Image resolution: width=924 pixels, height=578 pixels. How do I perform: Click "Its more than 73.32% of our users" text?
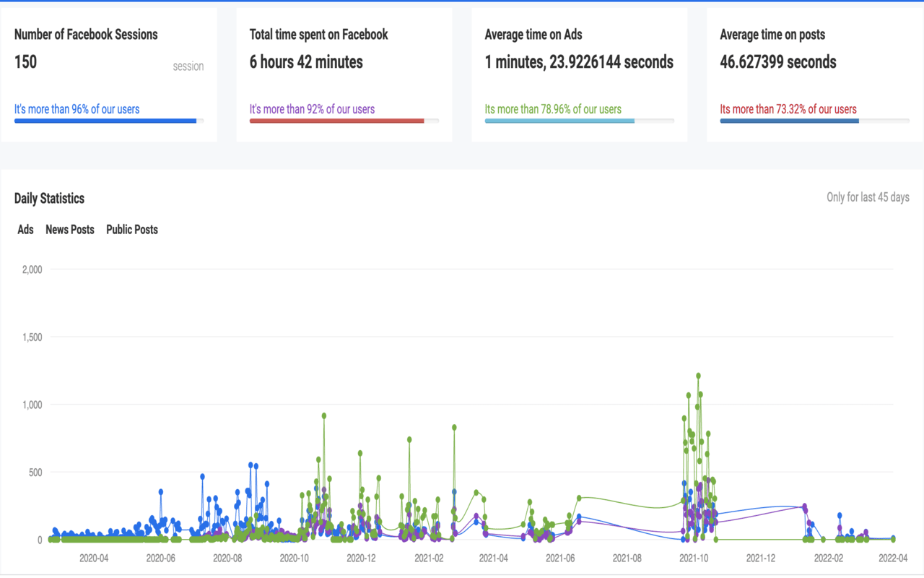point(788,109)
